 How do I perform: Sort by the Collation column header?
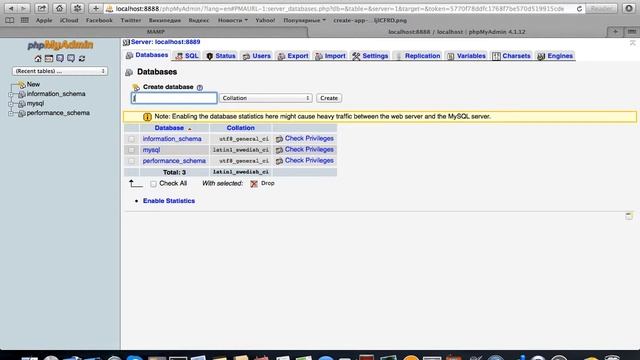[x=240, y=128]
